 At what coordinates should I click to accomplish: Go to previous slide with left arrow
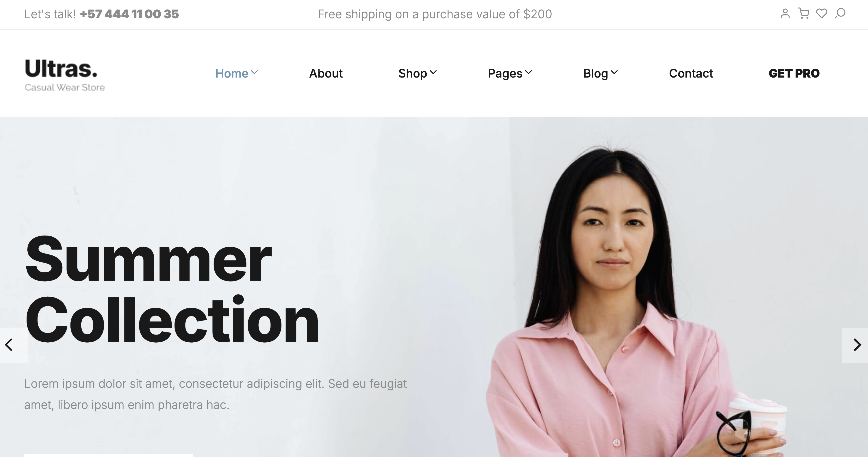point(9,345)
